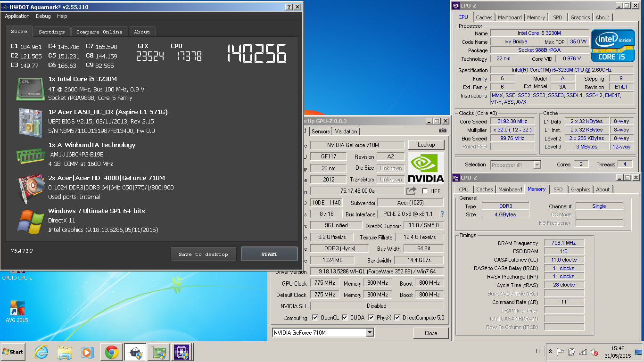Click the Save to desktop button

(x=203, y=254)
